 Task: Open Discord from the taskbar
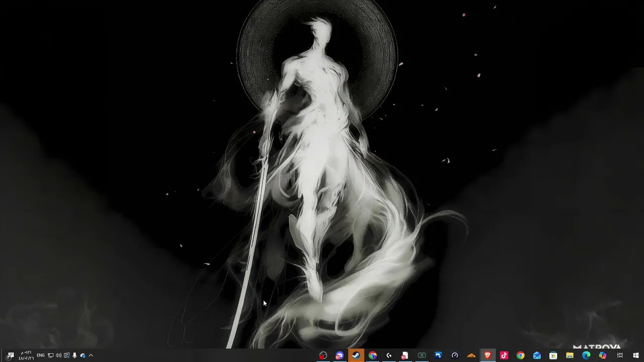(x=340, y=355)
